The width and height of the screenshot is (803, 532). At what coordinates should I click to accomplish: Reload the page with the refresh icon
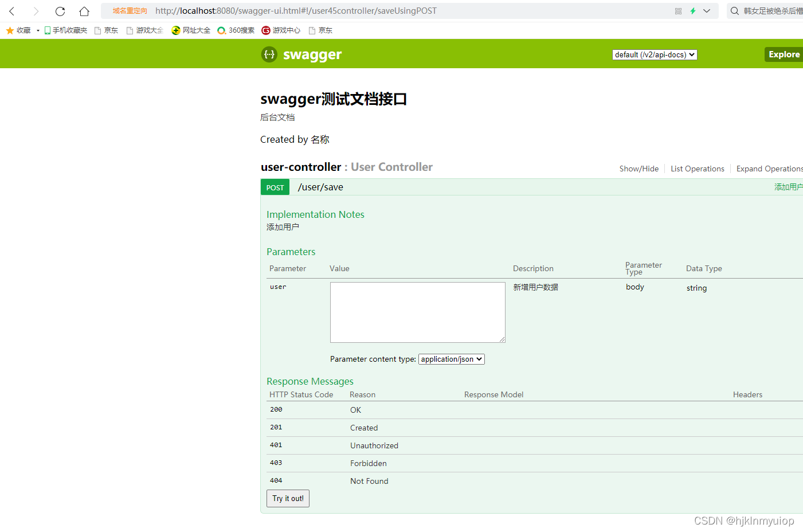pyautogui.click(x=60, y=11)
